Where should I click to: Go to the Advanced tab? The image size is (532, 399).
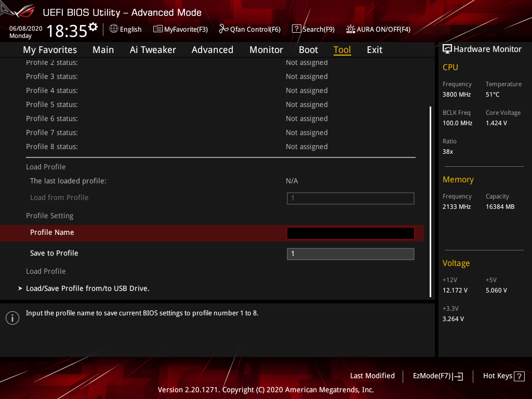(x=212, y=50)
